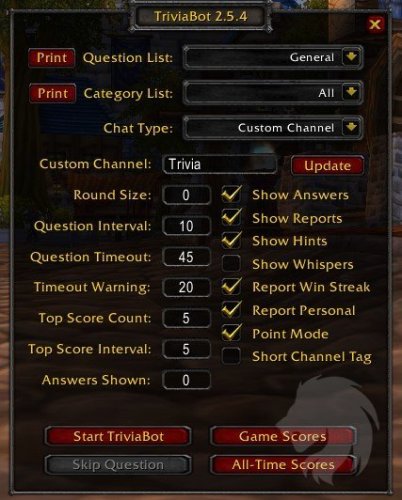Expand the Category List dropdown arrow
402x500 pixels.
351,92
